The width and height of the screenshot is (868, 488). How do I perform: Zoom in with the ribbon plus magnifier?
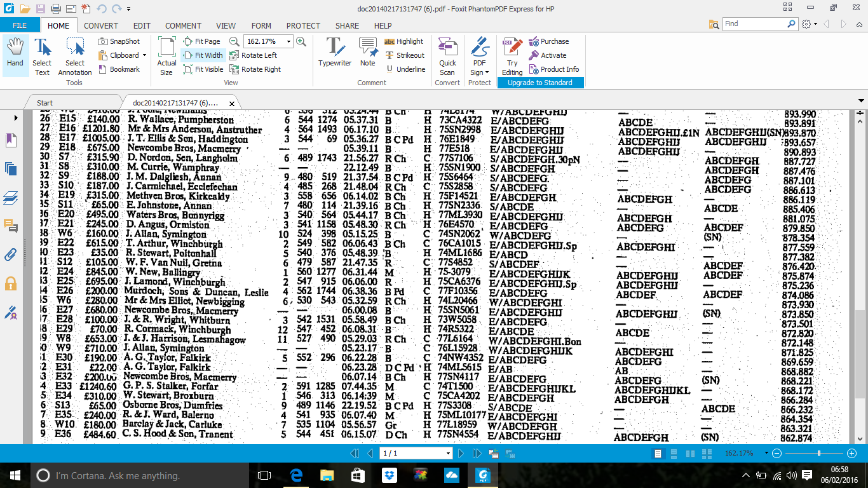[x=301, y=41]
